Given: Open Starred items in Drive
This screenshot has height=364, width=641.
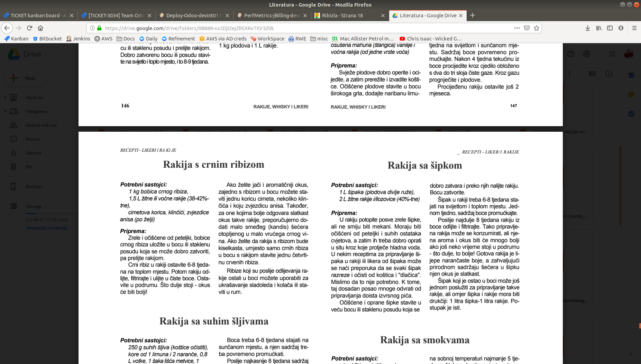Looking at the screenshot, I should (x=33, y=153).
